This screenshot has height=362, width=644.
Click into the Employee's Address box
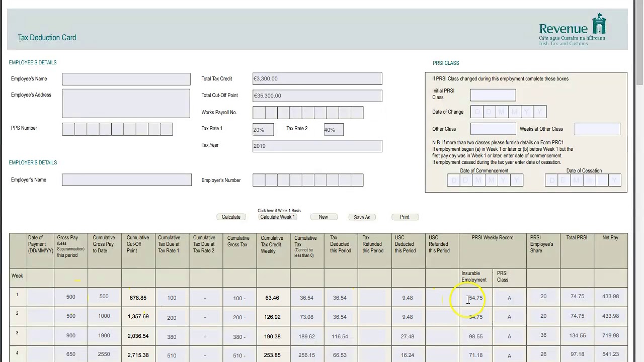click(x=126, y=104)
